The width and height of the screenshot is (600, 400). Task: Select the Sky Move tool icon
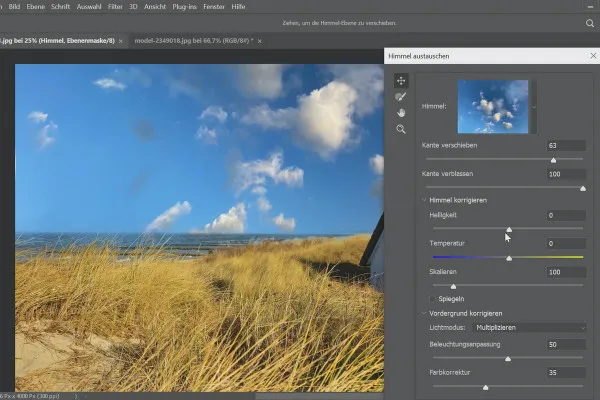click(x=401, y=81)
